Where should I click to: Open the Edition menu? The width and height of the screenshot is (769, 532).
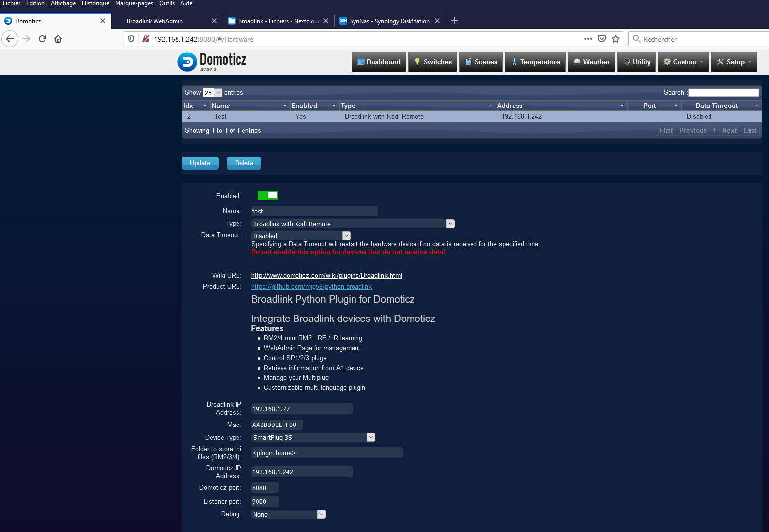click(35, 3)
